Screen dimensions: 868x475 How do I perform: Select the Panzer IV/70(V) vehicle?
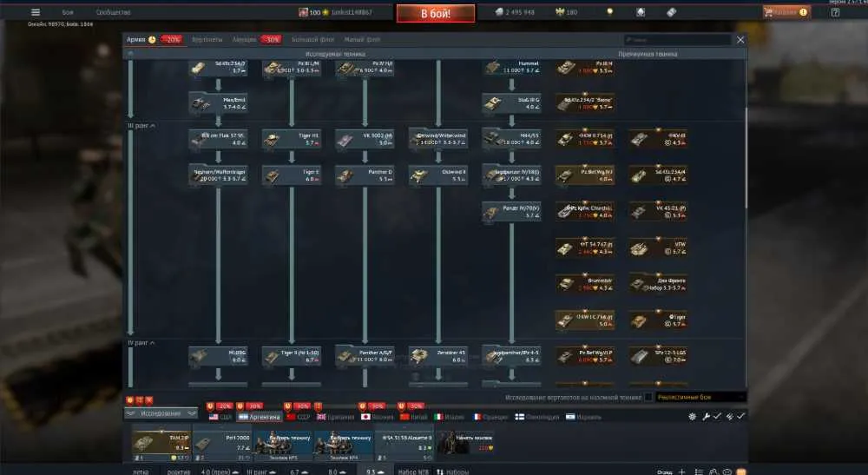(x=511, y=212)
